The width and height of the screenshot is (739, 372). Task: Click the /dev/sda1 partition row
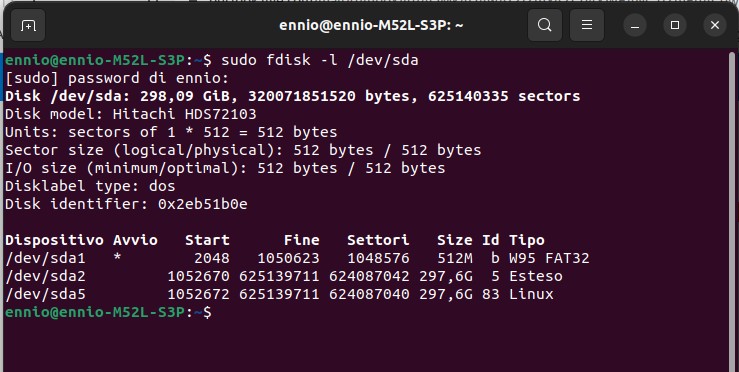coord(297,258)
